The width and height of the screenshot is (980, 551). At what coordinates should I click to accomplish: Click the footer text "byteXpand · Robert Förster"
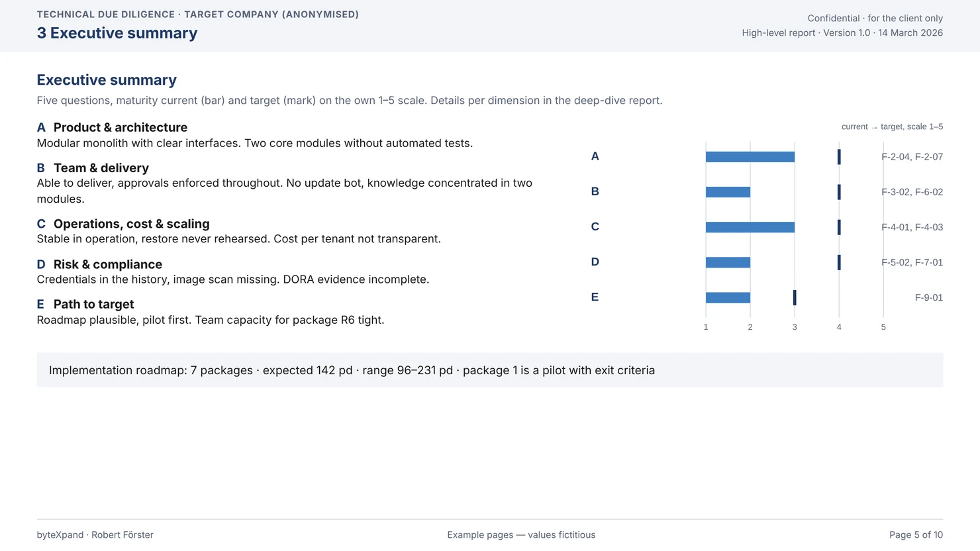click(95, 535)
